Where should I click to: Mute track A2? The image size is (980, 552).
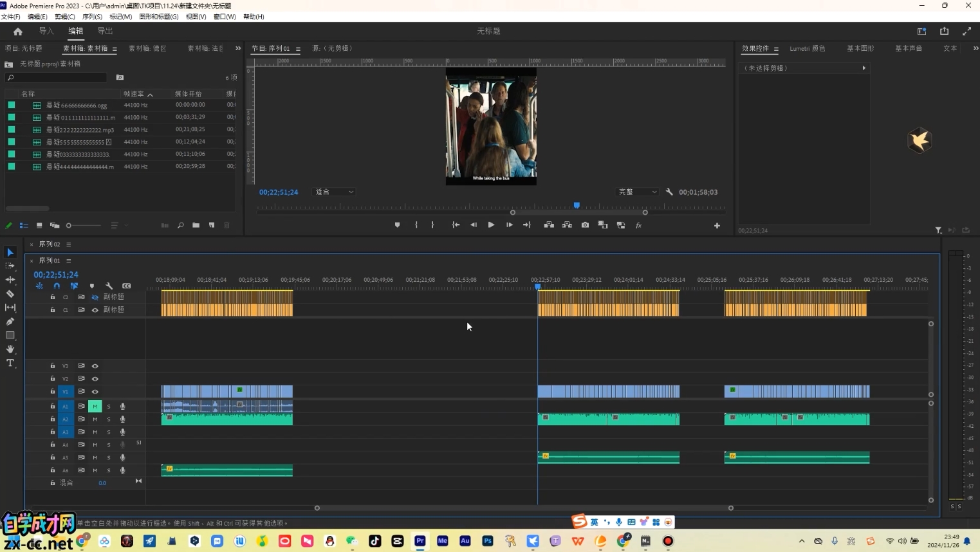(x=95, y=419)
